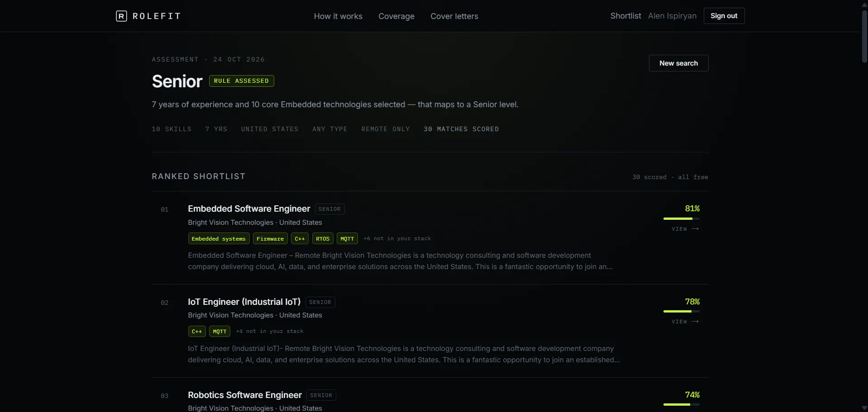Start a New search
Image resolution: width=868 pixels, height=412 pixels.
[678, 63]
